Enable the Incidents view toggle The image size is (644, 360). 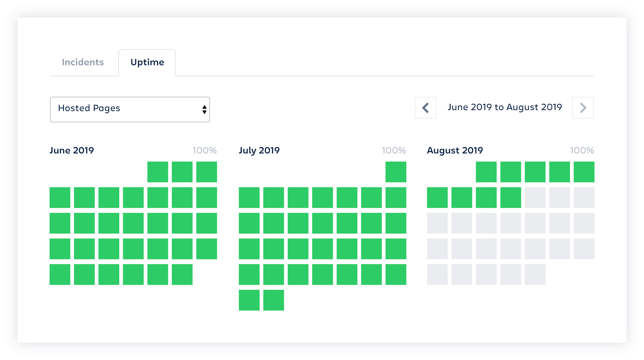pos(83,62)
